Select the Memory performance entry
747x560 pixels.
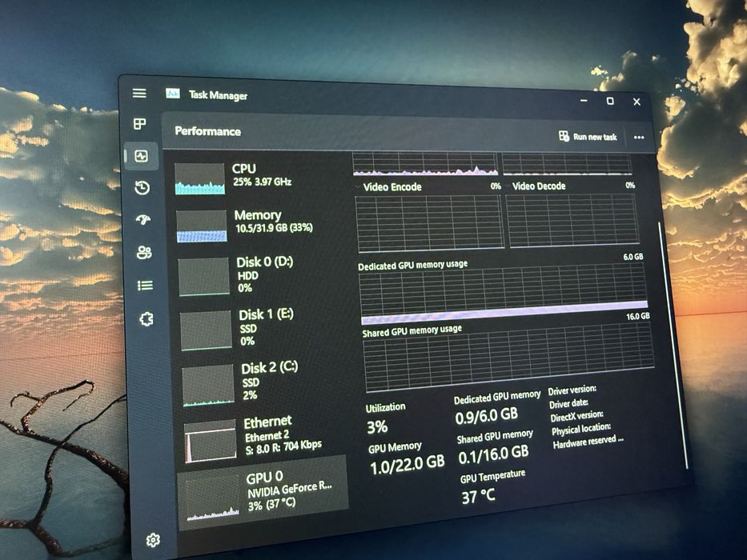(x=261, y=226)
